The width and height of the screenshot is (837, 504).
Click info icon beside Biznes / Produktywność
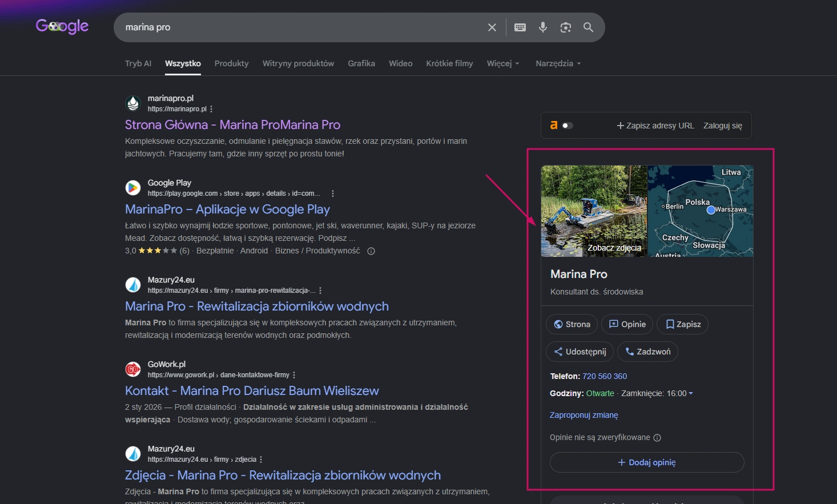pyautogui.click(x=371, y=251)
